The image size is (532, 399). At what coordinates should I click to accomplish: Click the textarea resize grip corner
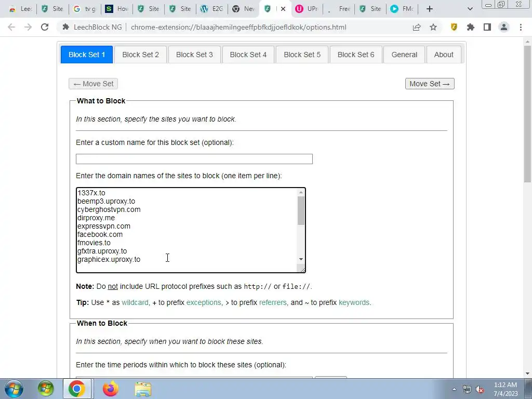(301, 269)
